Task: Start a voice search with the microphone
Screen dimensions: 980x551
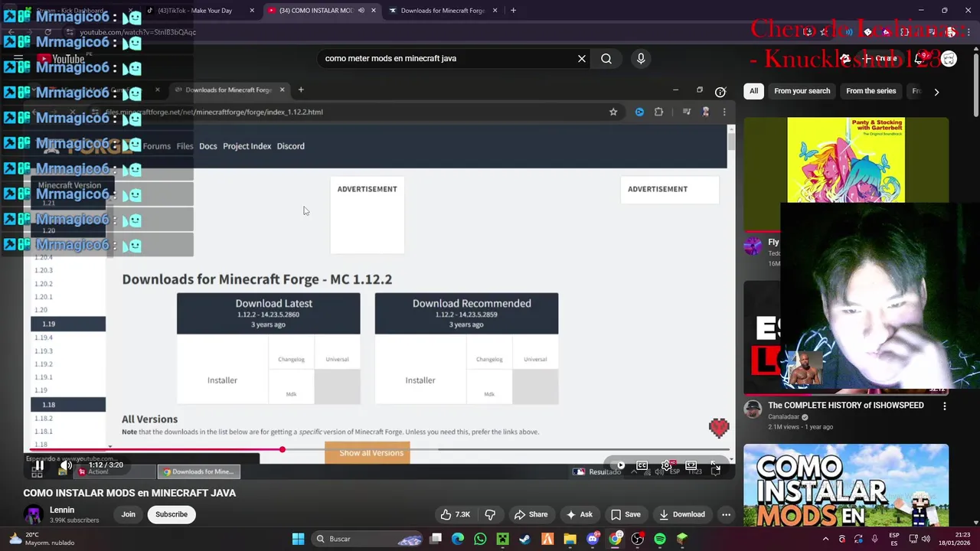Action: click(x=641, y=58)
